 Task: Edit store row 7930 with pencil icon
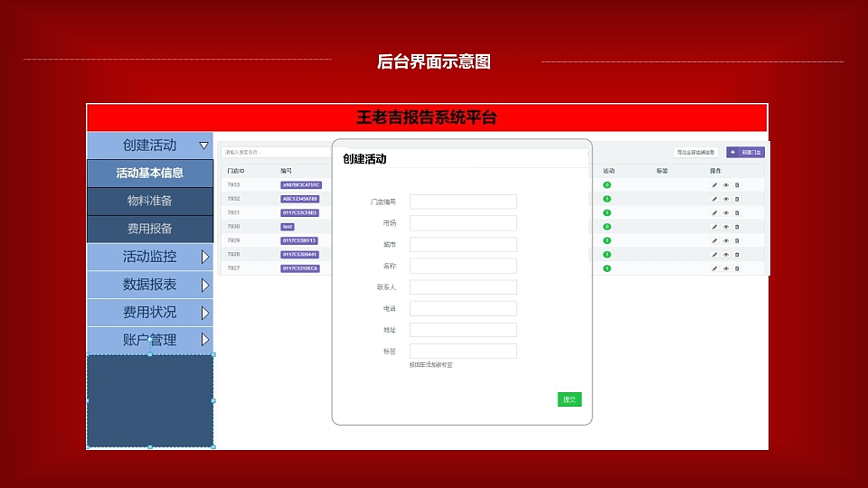(x=714, y=227)
